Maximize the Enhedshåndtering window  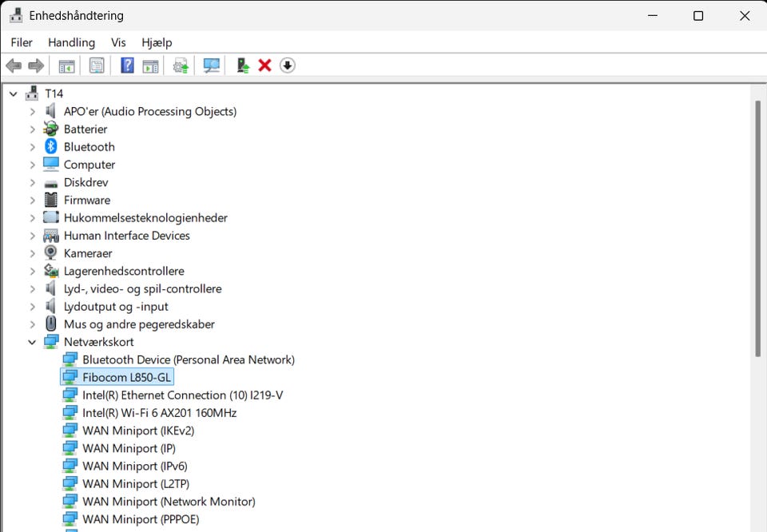pyautogui.click(x=698, y=16)
